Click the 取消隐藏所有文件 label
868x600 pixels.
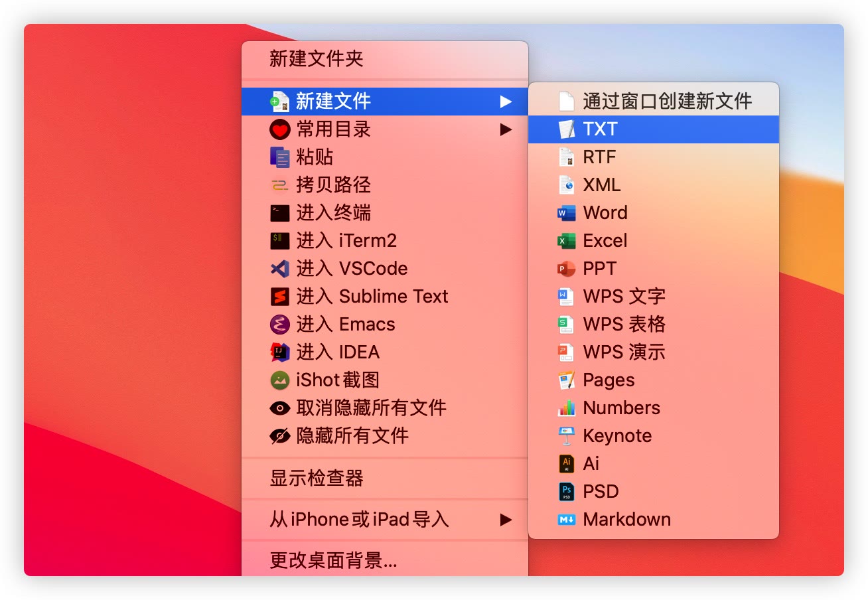tap(371, 408)
